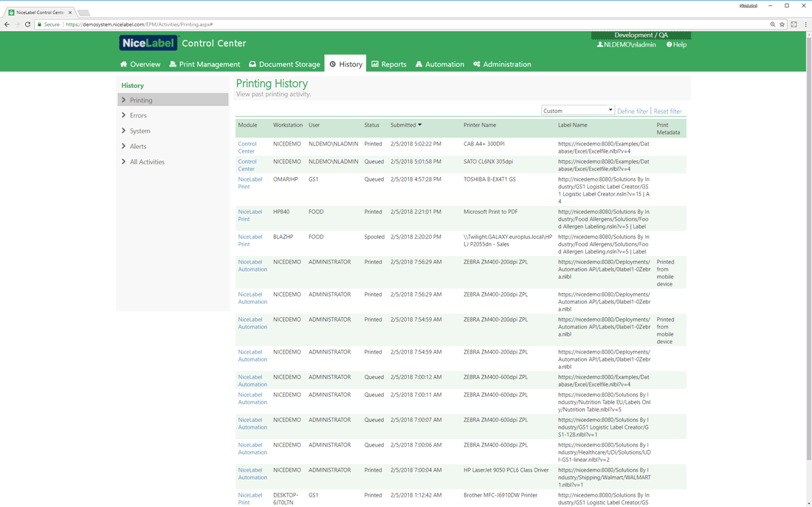Click the Overview home icon
The height and width of the screenshot is (507, 812).
[x=123, y=64]
